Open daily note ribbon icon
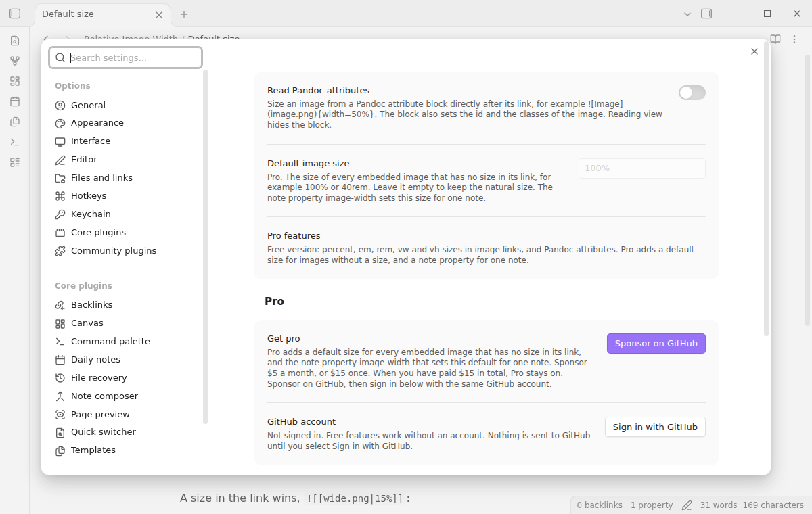 coord(15,101)
